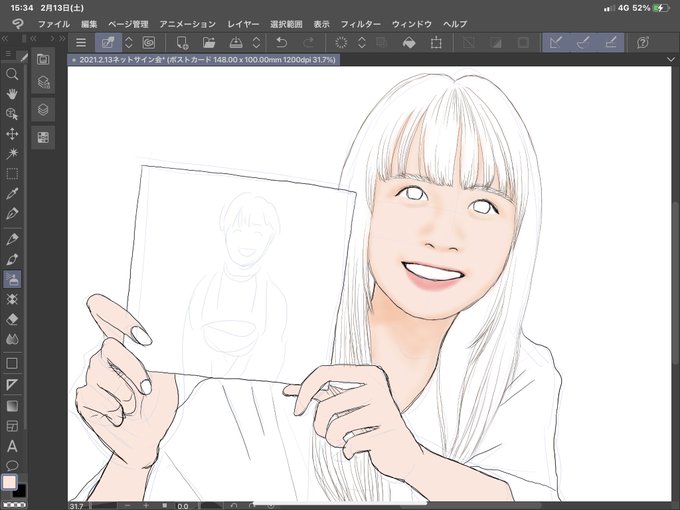Open the 表示 menu
This screenshot has width=680, height=510.
point(321,24)
